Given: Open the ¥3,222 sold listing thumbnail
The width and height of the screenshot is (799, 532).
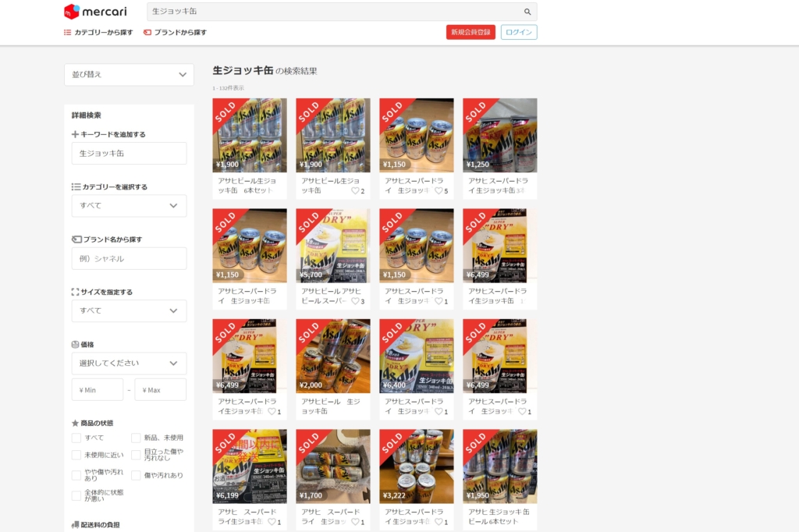Looking at the screenshot, I should pos(417,466).
